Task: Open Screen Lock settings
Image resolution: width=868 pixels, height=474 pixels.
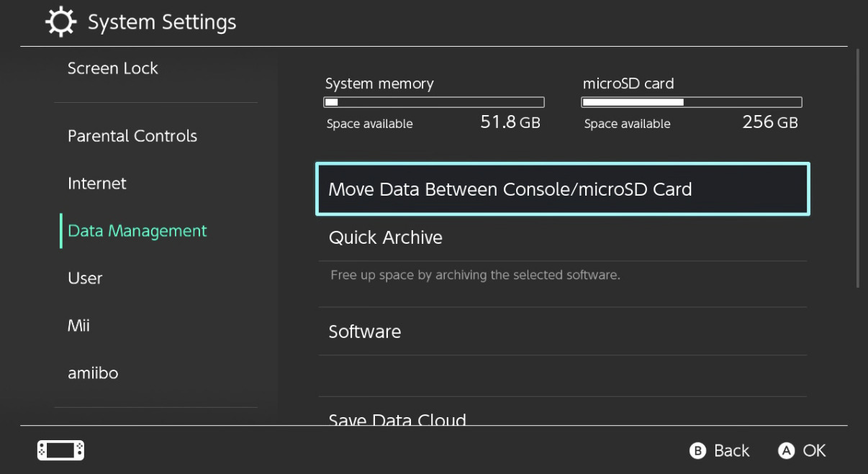Action: pyautogui.click(x=112, y=68)
